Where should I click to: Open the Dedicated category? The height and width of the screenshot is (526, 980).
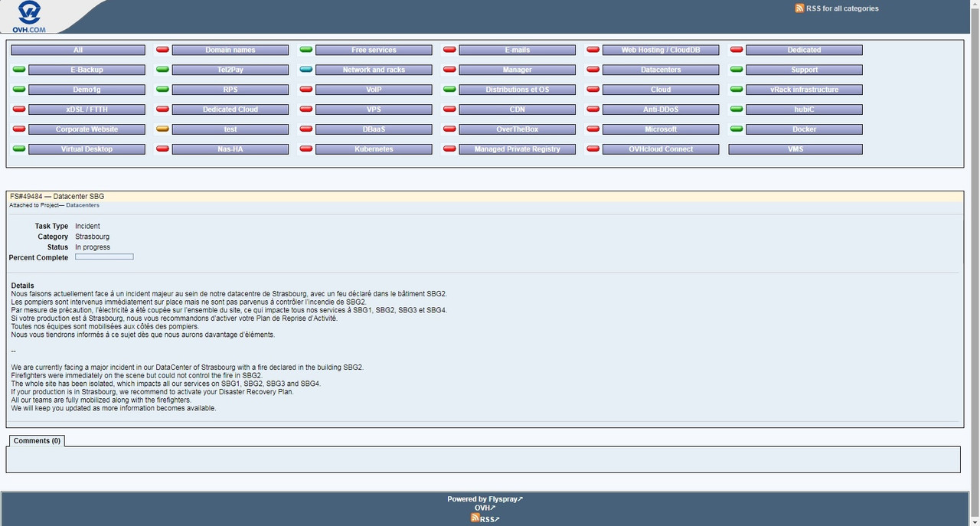[x=804, y=50]
